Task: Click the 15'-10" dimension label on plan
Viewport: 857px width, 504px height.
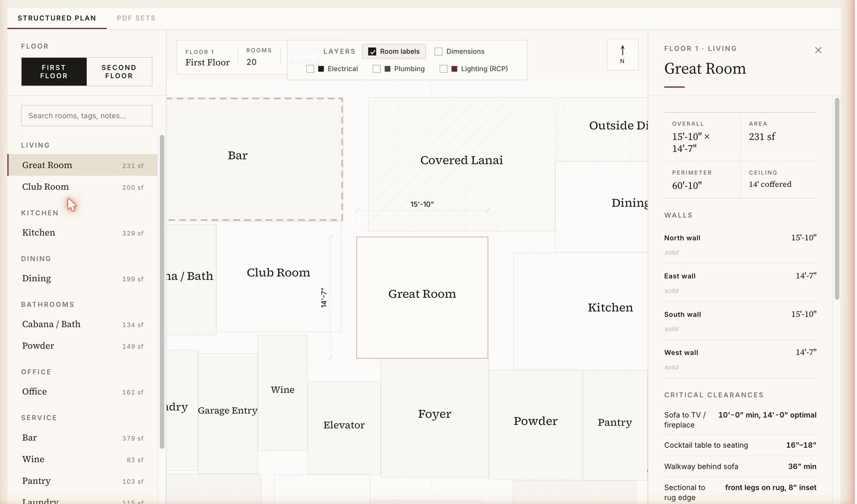Action: [x=422, y=205]
